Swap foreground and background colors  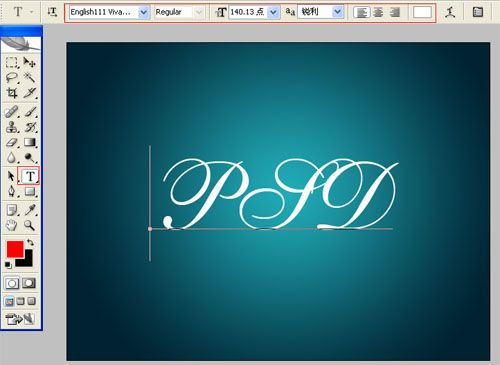[30, 242]
